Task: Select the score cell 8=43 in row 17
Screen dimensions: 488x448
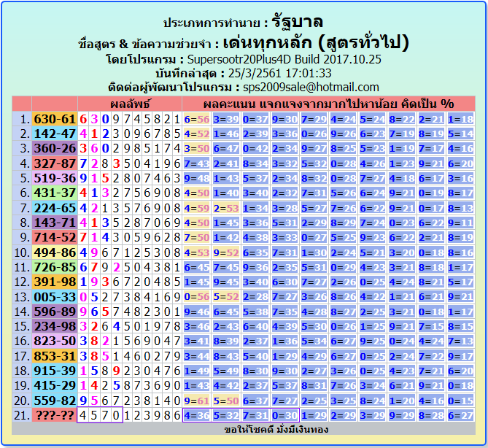Action: (226, 356)
